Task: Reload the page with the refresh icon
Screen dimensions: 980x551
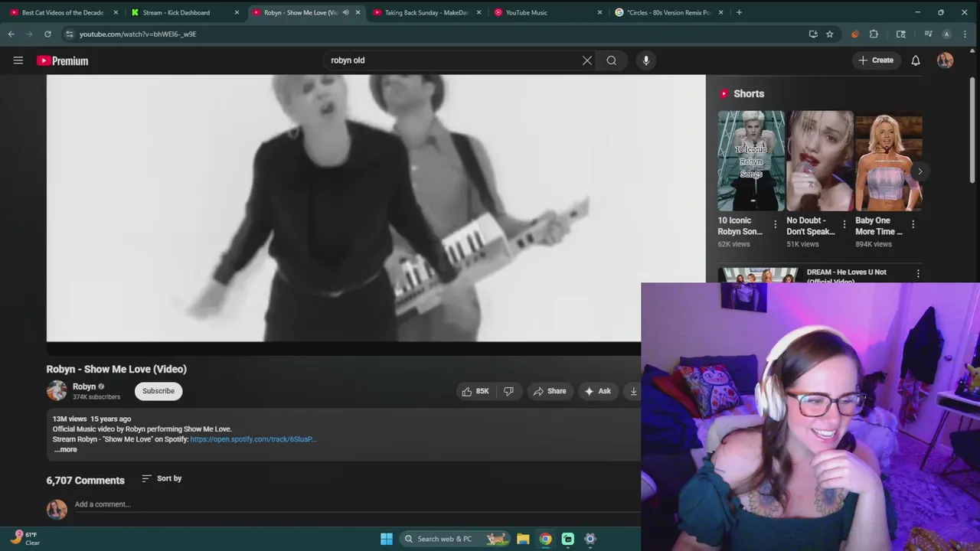Action: (x=47, y=34)
